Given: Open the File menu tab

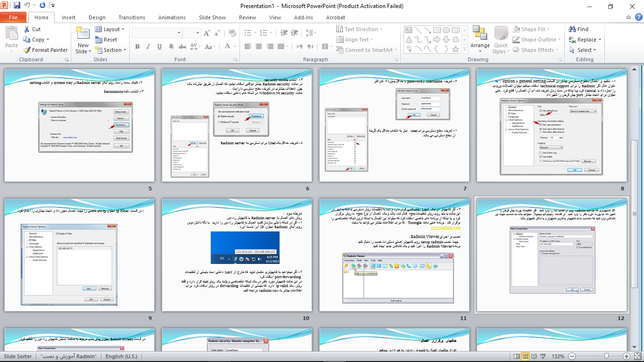Looking at the screenshot, I should tap(13, 17).
